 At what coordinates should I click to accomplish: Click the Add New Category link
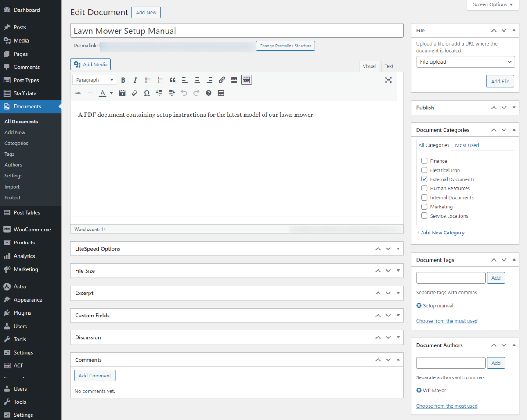coord(440,233)
